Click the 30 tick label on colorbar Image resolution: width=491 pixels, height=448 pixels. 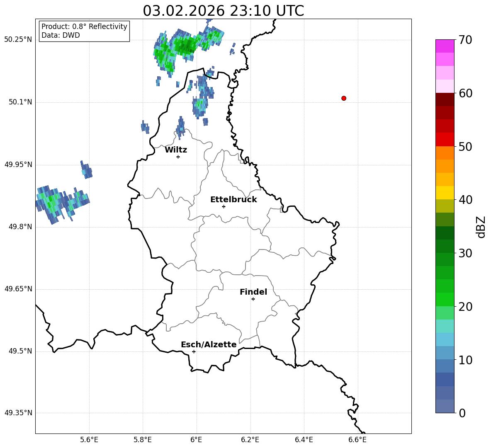coord(465,253)
